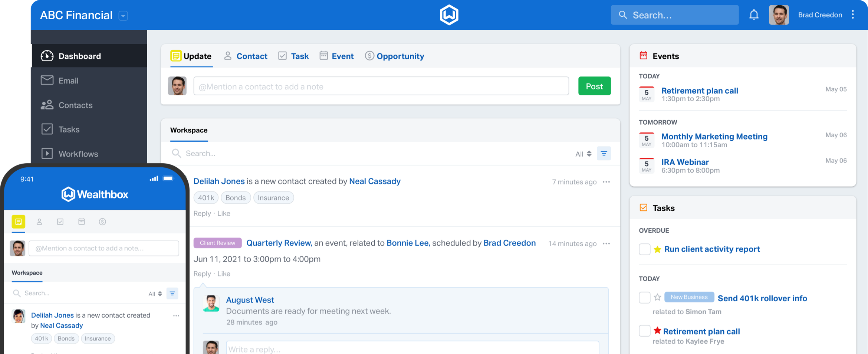Viewport: 868px width, 354px height.
Task: Focus the top Search field
Action: coord(674,15)
